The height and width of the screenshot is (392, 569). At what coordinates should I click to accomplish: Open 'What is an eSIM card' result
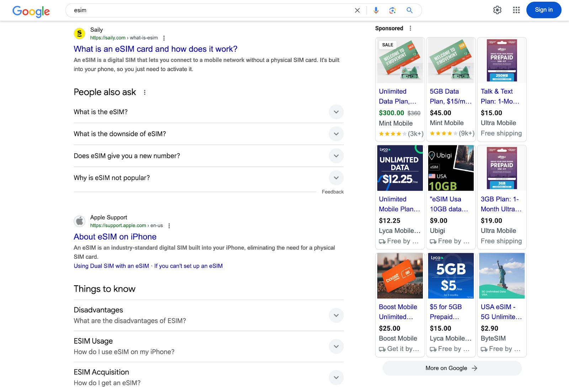coord(155,49)
